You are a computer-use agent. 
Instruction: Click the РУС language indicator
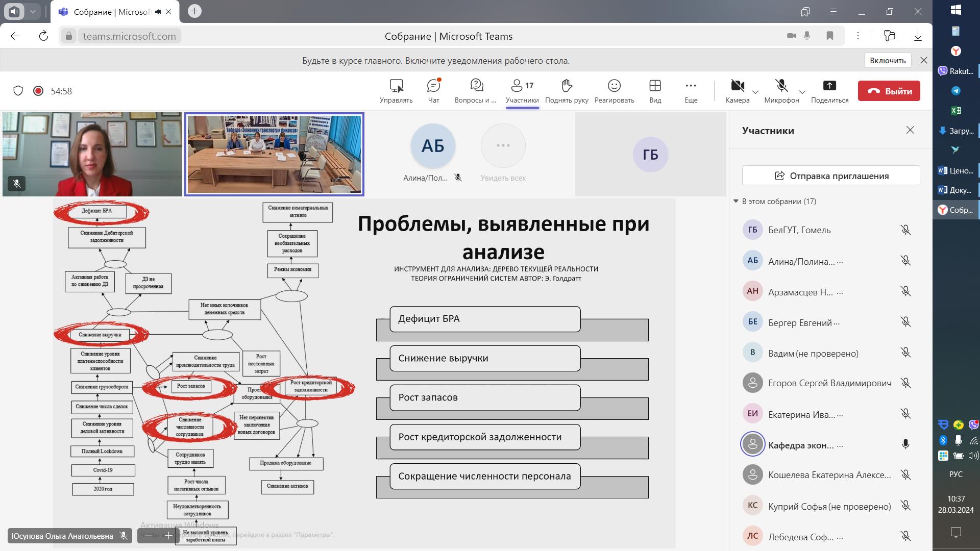(x=956, y=474)
